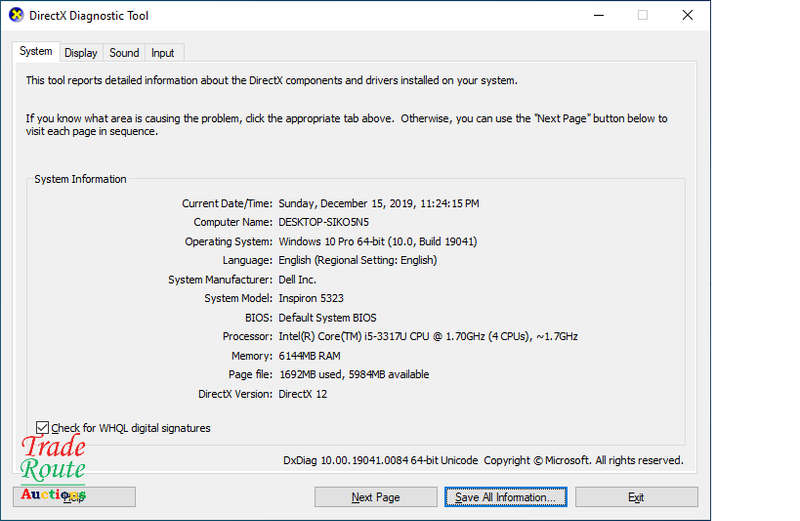This screenshot has height=521, width=800.
Task: Click the date value Sunday, December 15, 2019
Action: click(x=379, y=204)
